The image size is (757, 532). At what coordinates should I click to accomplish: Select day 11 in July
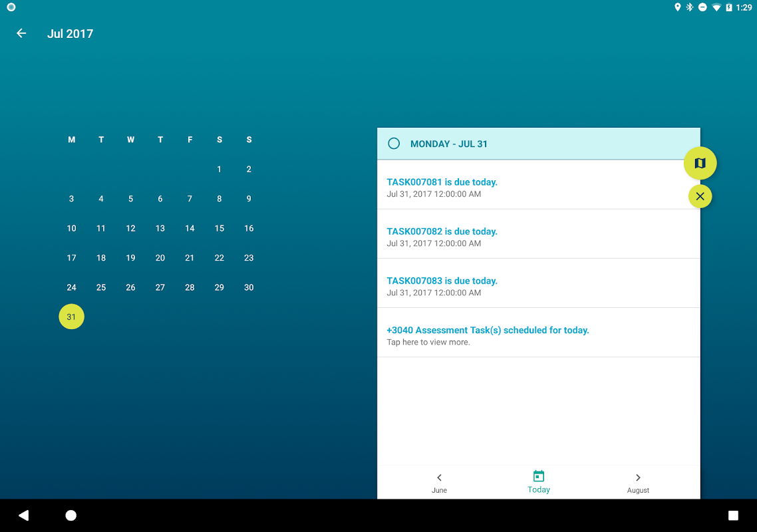pyautogui.click(x=101, y=228)
